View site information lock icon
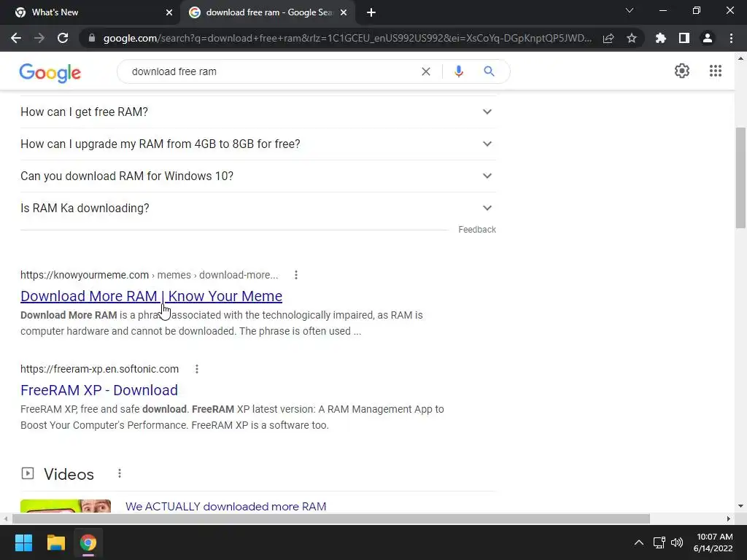 click(x=92, y=38)
